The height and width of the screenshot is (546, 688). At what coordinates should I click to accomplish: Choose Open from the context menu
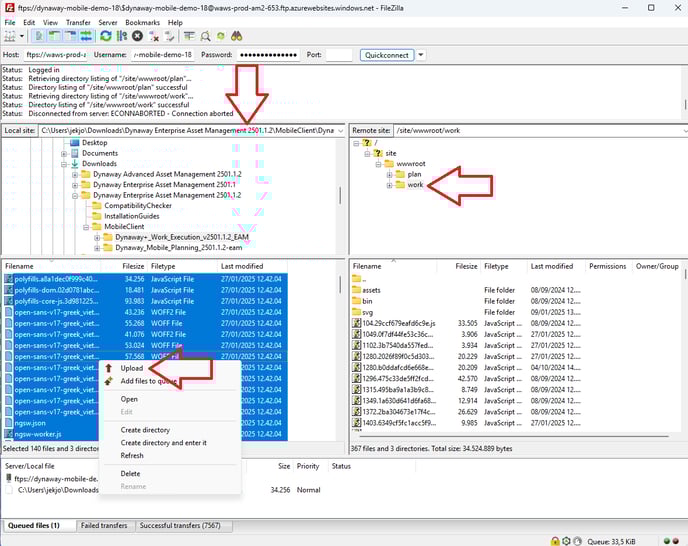pos(129,399)
